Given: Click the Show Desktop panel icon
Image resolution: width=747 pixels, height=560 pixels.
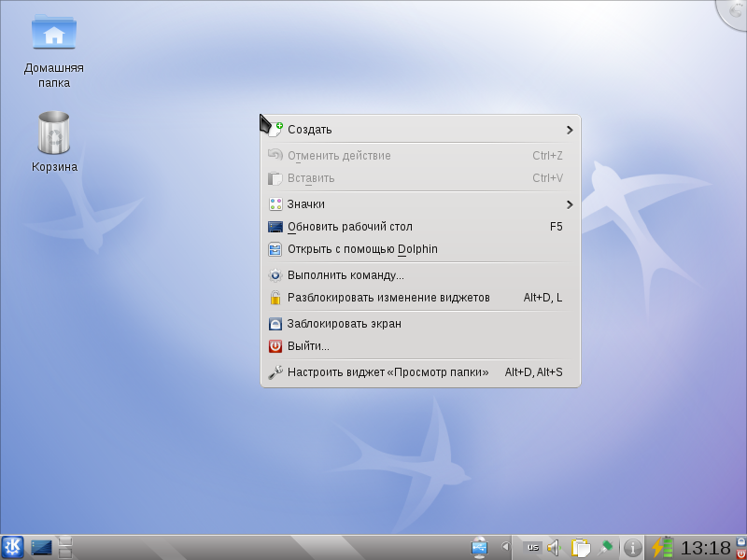Looking at the screenshot, I should 41,548.
